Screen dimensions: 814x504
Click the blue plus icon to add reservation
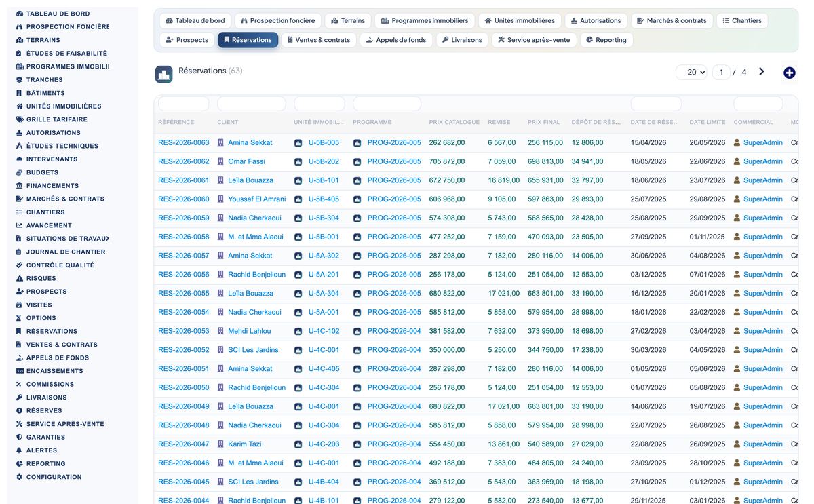pyautogui.click(x=790, y=73)
